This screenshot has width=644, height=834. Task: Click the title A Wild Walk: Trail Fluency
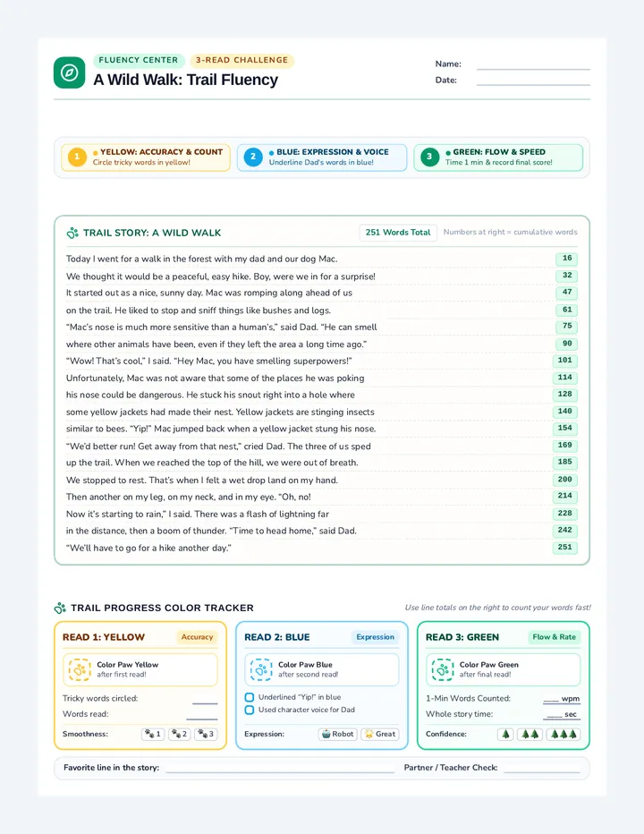coord(185,80)
